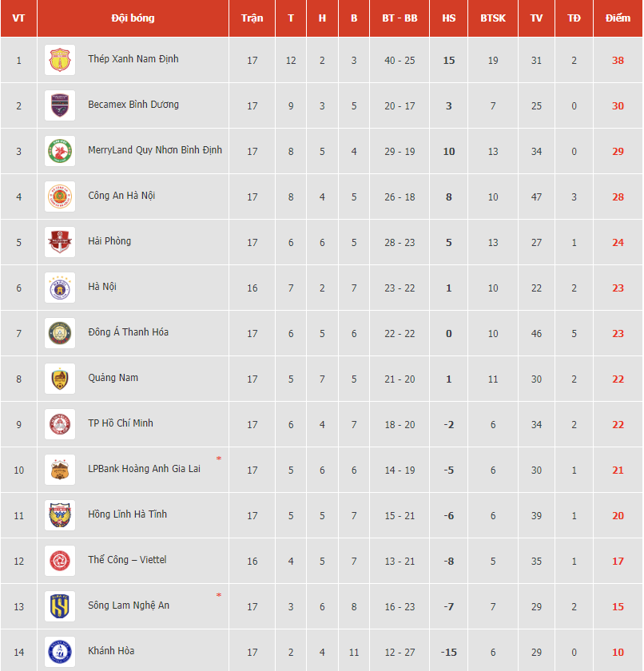Open the Đông Á Thanh Hóa crest

tap(60, 333)
